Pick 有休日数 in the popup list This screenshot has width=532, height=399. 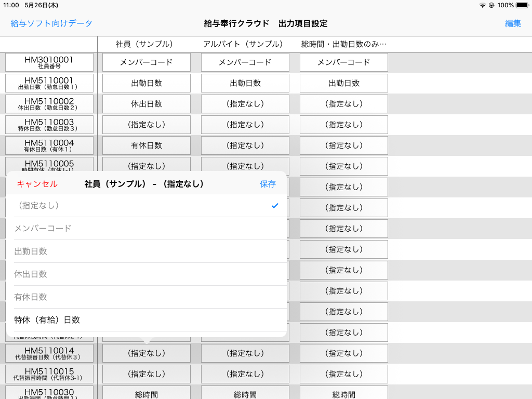pos(146,297)
